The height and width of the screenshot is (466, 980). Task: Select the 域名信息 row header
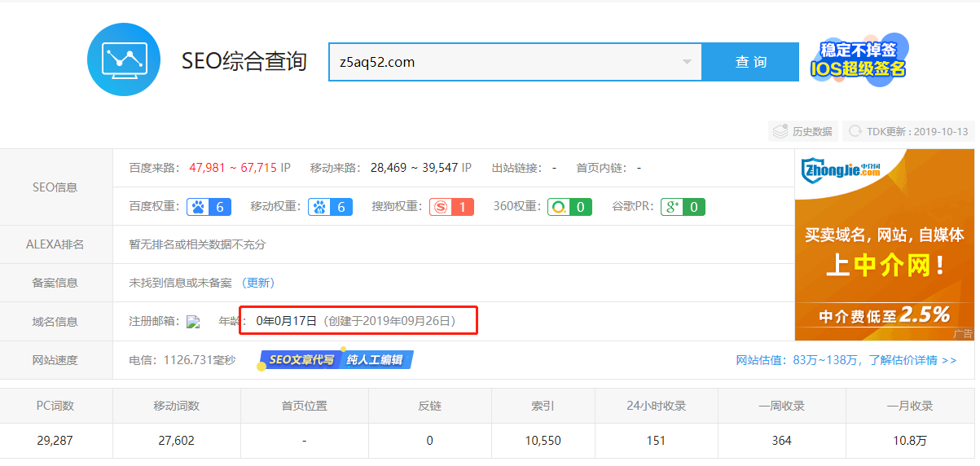pos(56,321)
